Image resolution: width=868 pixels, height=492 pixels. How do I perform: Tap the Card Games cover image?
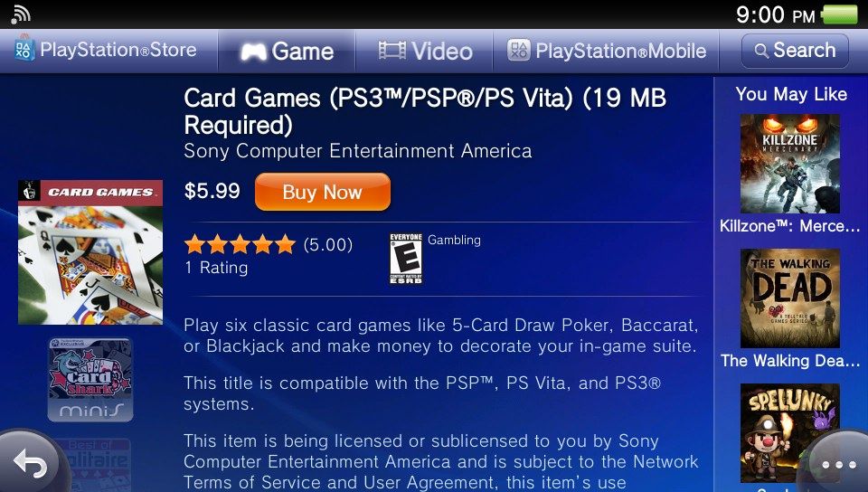[x=90, y=251]
